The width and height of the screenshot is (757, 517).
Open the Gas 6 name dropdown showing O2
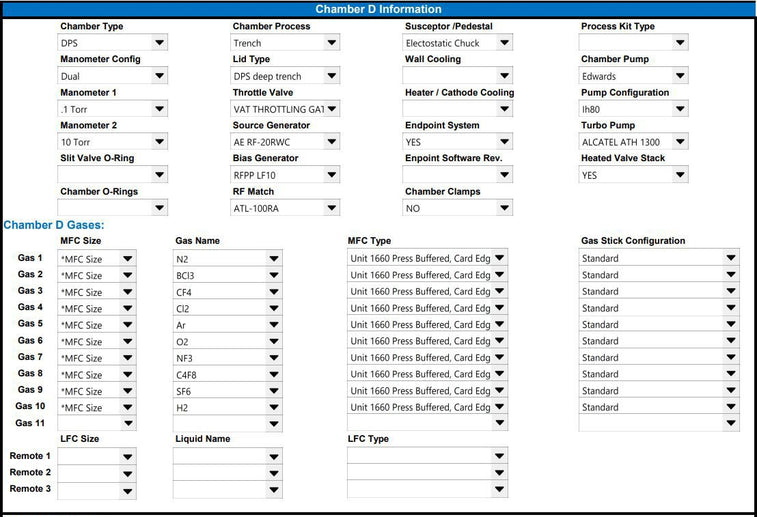pos(228,341)
